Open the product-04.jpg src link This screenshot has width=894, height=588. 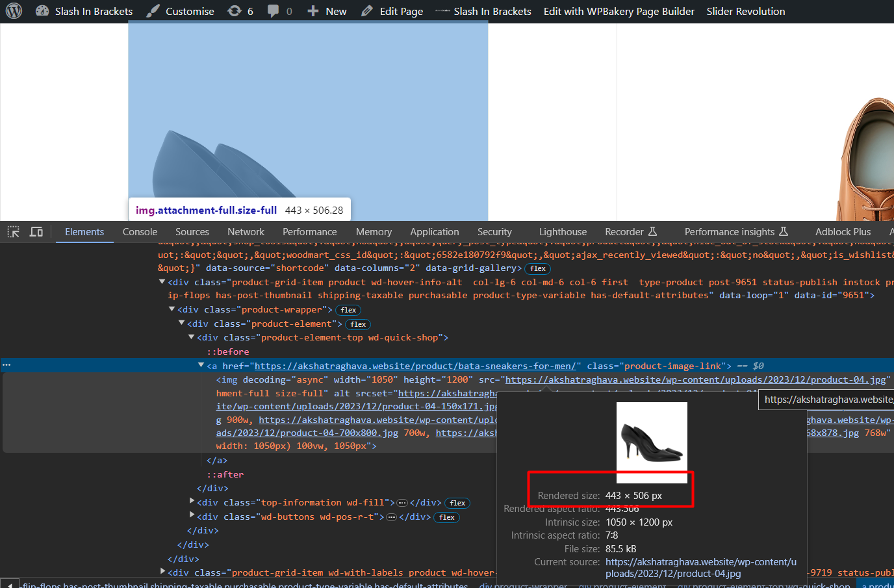tap(696, 379)
